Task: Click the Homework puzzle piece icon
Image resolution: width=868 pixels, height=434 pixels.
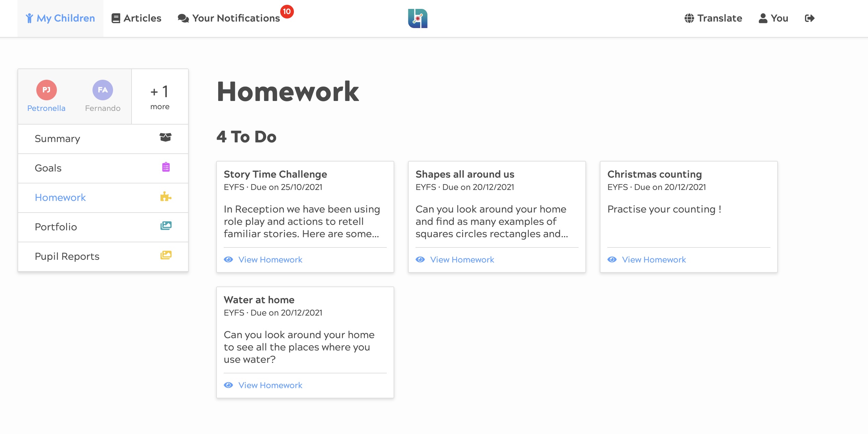Action: click(x=166, y=197)
